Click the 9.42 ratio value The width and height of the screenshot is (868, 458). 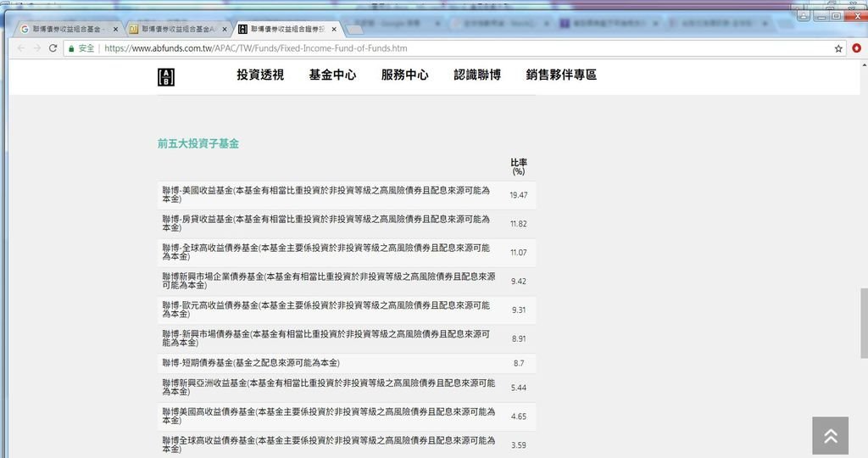point(519,282)
